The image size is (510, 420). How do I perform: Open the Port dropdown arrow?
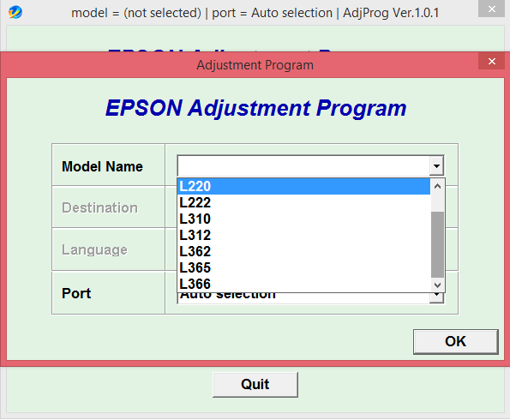[436, 296]
